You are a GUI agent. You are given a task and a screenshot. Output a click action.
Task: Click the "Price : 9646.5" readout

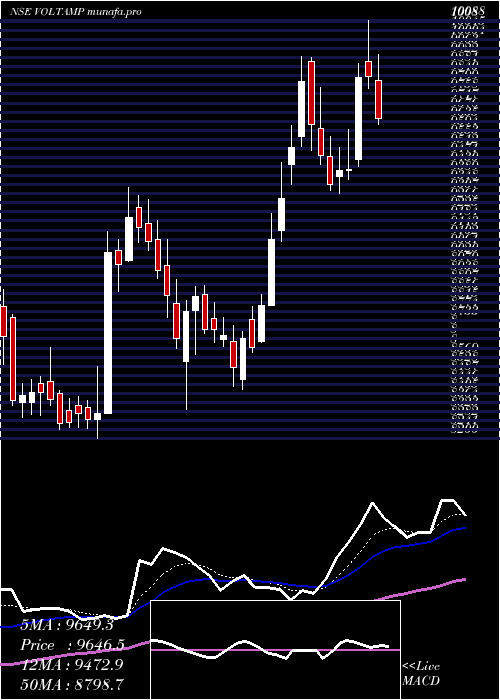coord(72,645)
